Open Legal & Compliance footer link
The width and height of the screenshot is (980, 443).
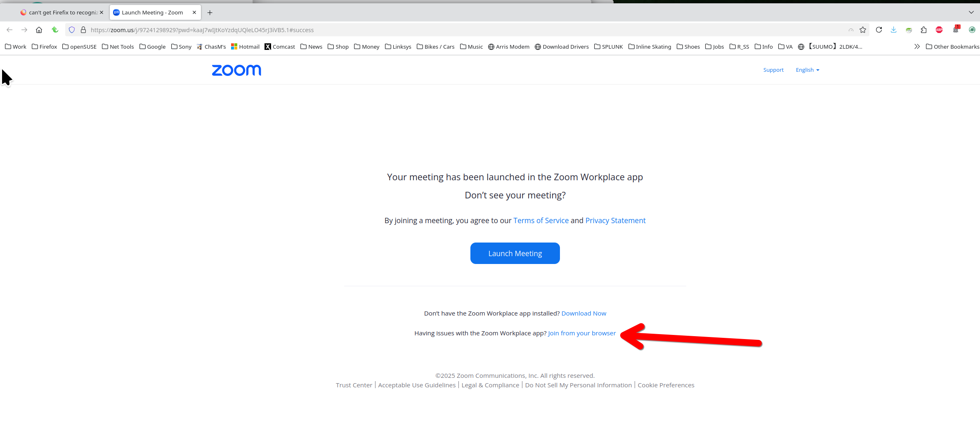click(x=490, y=385)
